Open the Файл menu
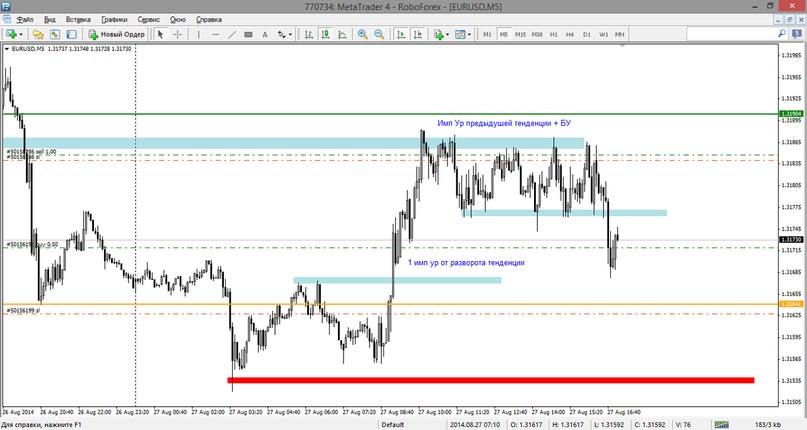This screenshot has height=430, width=807. coord(25,19)
